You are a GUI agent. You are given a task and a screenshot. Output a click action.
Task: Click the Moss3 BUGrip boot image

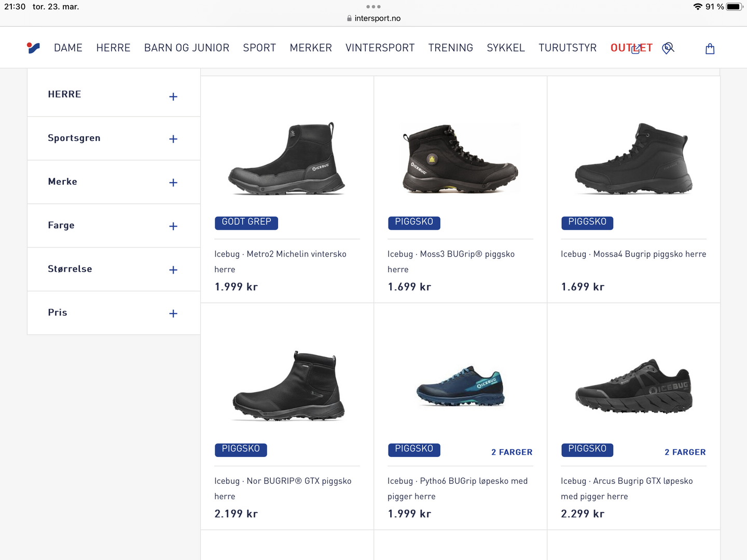(x=461, y=158)
